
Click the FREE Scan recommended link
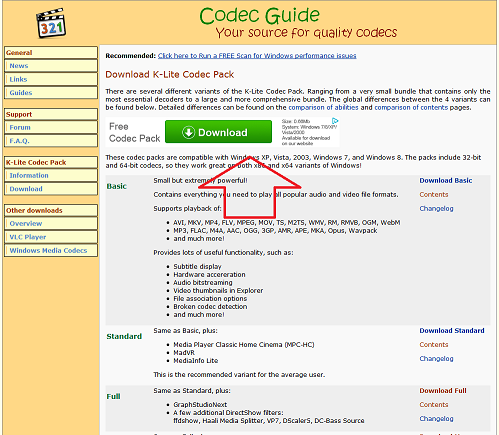[x=257, y=56]
